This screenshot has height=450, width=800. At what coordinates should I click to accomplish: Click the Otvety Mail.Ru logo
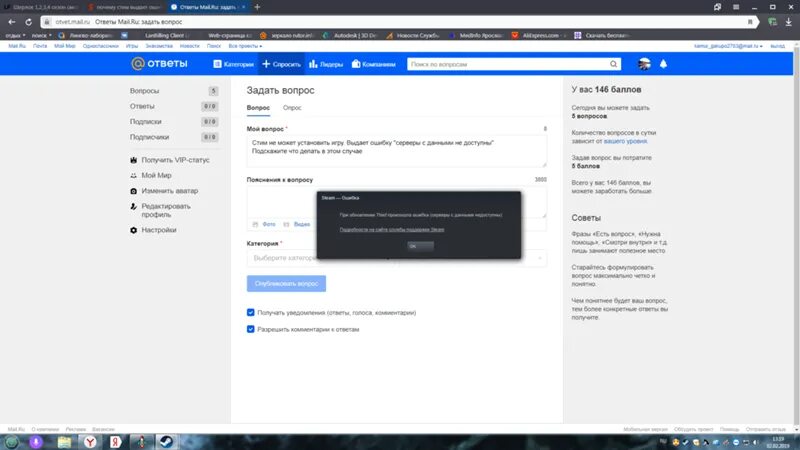159,64
